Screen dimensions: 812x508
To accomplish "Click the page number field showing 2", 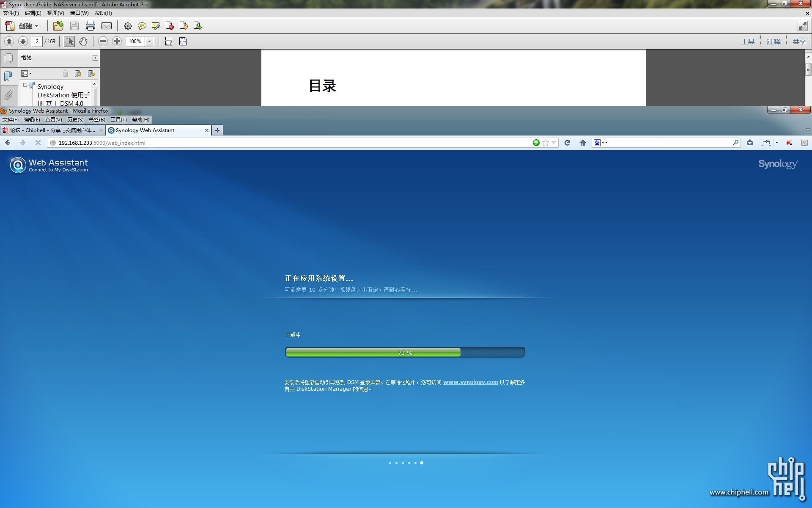I will click(x=37, y=41).
